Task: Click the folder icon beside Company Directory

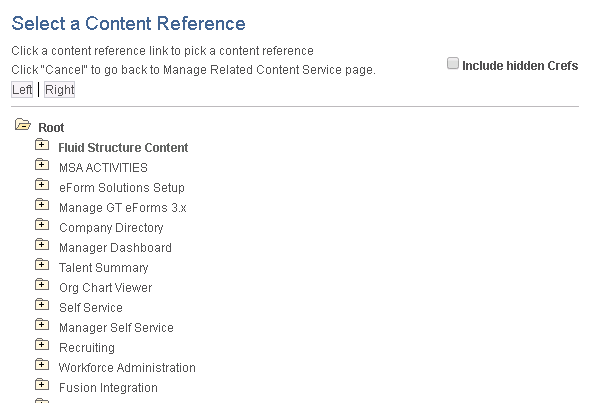Action: tap(42, 225)
